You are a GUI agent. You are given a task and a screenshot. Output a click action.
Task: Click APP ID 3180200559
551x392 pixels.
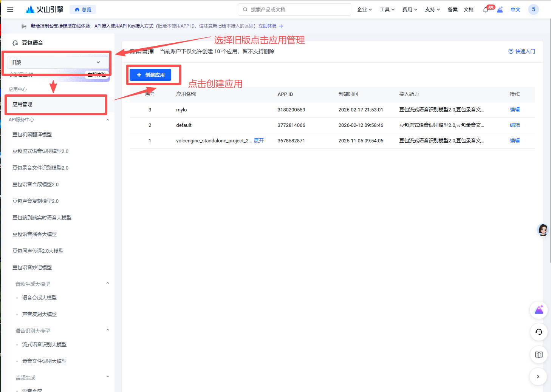tap(291, 110)
